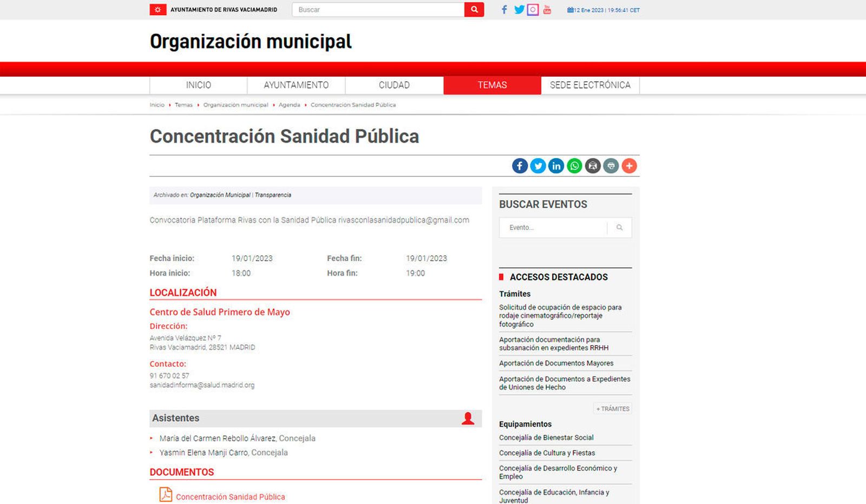866x504 pixels.
Task: Open Organización municipal breadcrumb link
Action: click(235, 105)
